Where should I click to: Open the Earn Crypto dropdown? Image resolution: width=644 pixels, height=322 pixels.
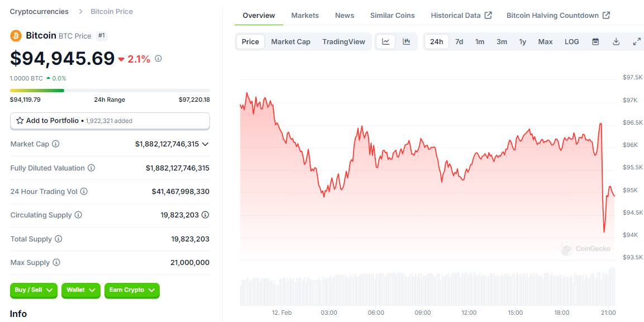(x=132, y=290)
